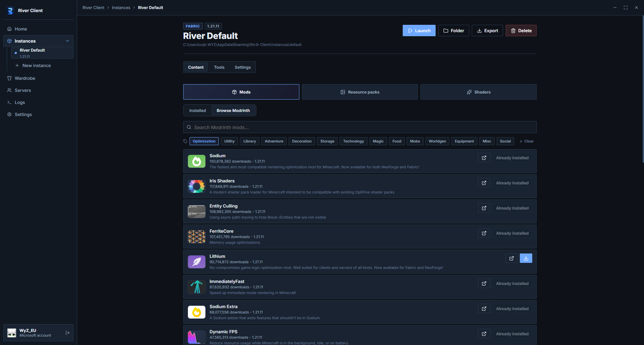Click the Sodium mod thumbnail
Viewport: 644px width, 345px height.
197,161
